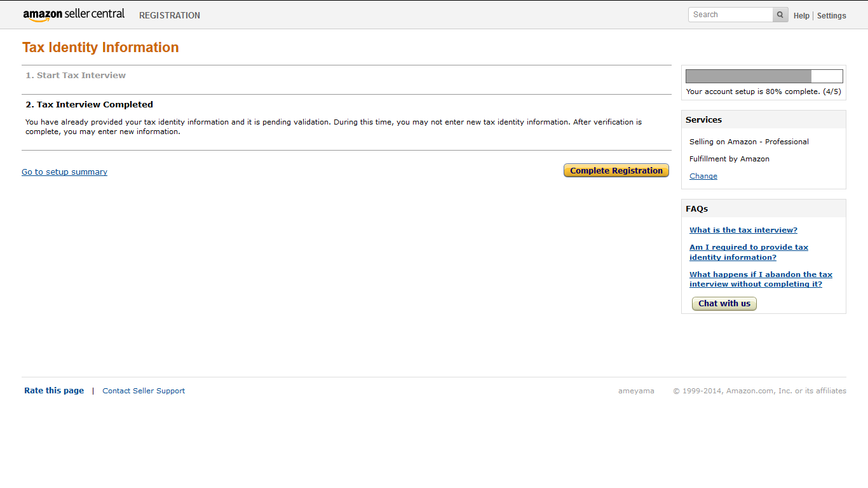
Task: Click Rate this page in footer
Action: click(54, 391)
